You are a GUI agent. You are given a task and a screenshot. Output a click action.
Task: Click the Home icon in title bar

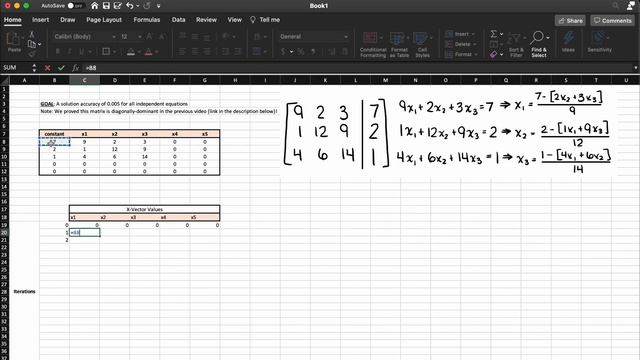pos(95,6)
